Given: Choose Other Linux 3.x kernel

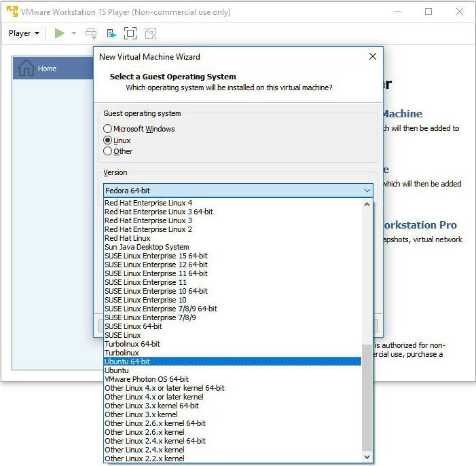Looking at the screenshot, I should (x=232, y=414).
